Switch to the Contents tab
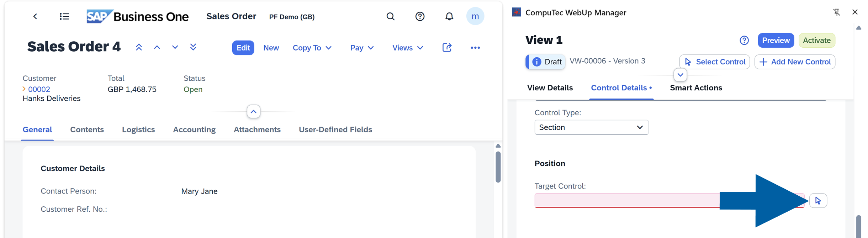This screenshot has height=238, width=868. pos(87,129)
